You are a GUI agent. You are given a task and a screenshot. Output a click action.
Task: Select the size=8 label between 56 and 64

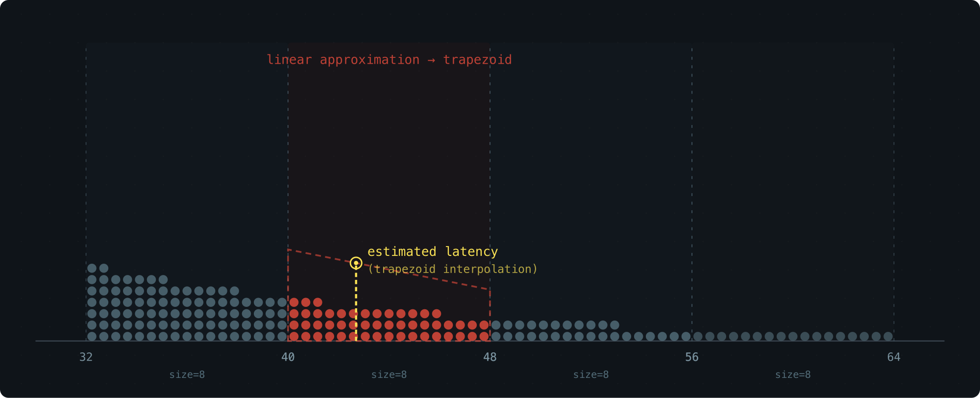(x=793, y=375)
